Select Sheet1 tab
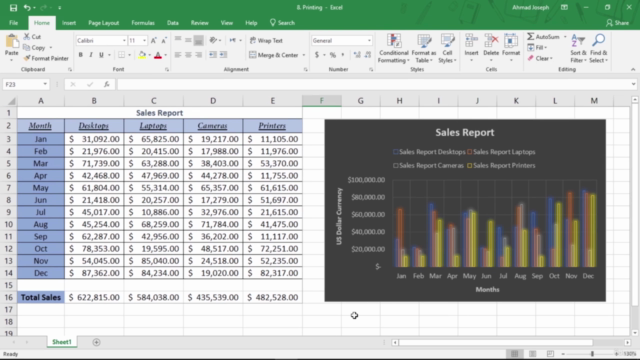The height and width of the screenshot is (360, 640). [62, 342]
